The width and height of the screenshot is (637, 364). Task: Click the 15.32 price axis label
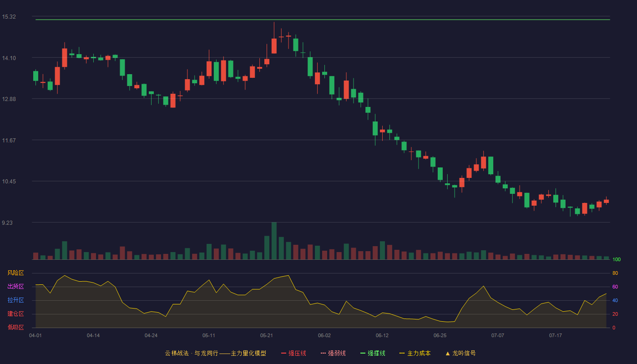pyautogui.click(x=9, y=17)
